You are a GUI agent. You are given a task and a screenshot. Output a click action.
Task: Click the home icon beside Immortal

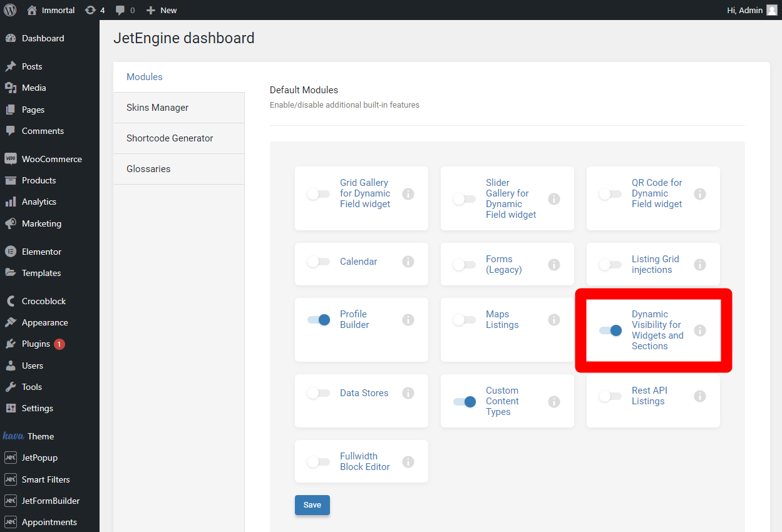coord(32,10)
